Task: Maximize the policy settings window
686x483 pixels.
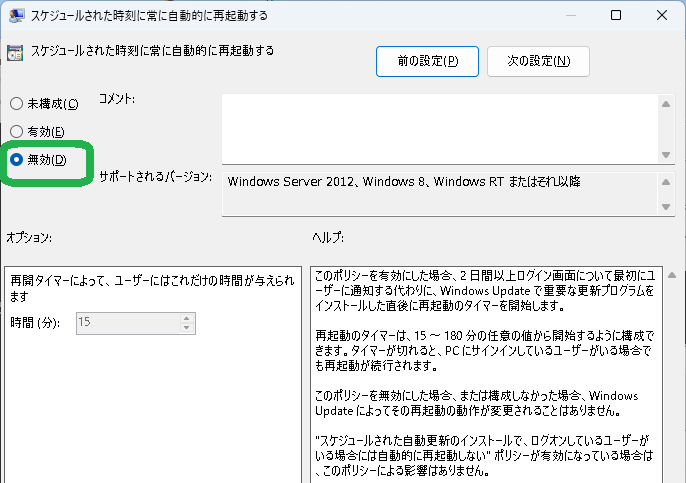Action: pos(615,15)
